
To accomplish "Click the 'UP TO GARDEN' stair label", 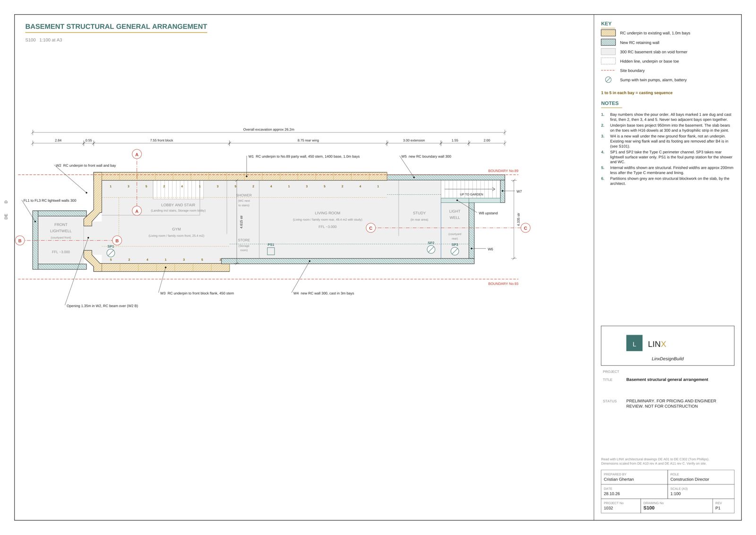I will pyautogui.click(x=472, y=194).
